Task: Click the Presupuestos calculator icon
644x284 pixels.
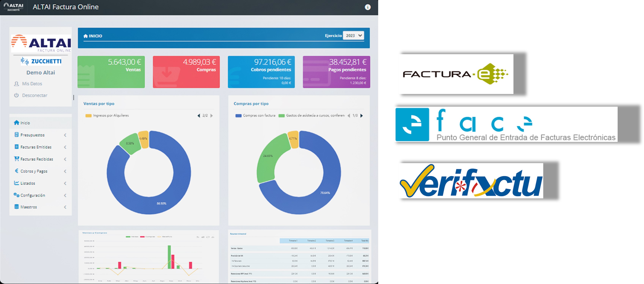Action: [17, 135]
